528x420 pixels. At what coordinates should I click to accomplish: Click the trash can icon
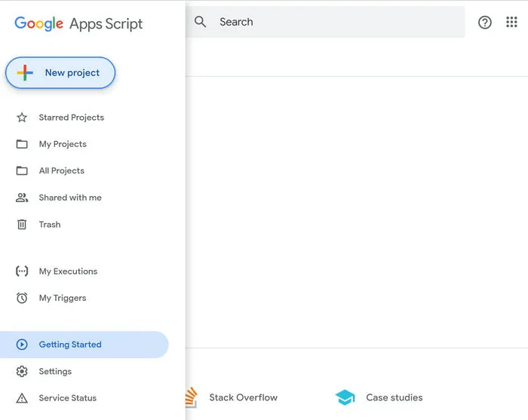coord(22,225)
